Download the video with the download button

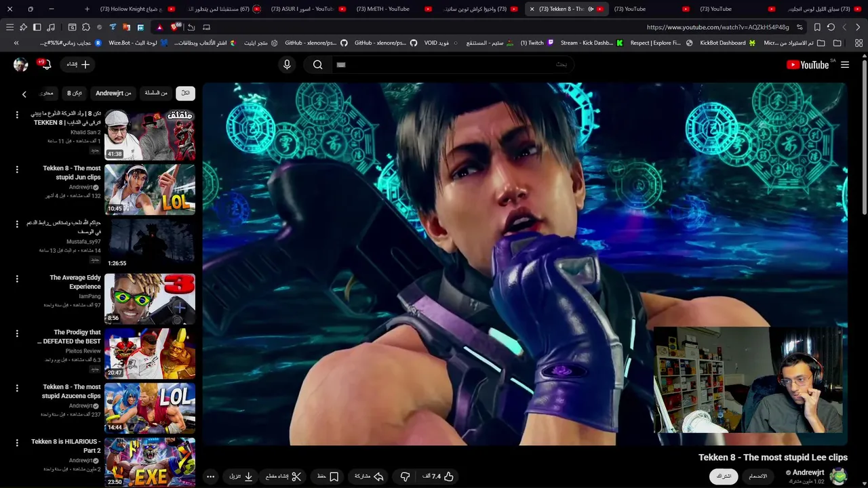pyautogui.click(x=241, y=476)
